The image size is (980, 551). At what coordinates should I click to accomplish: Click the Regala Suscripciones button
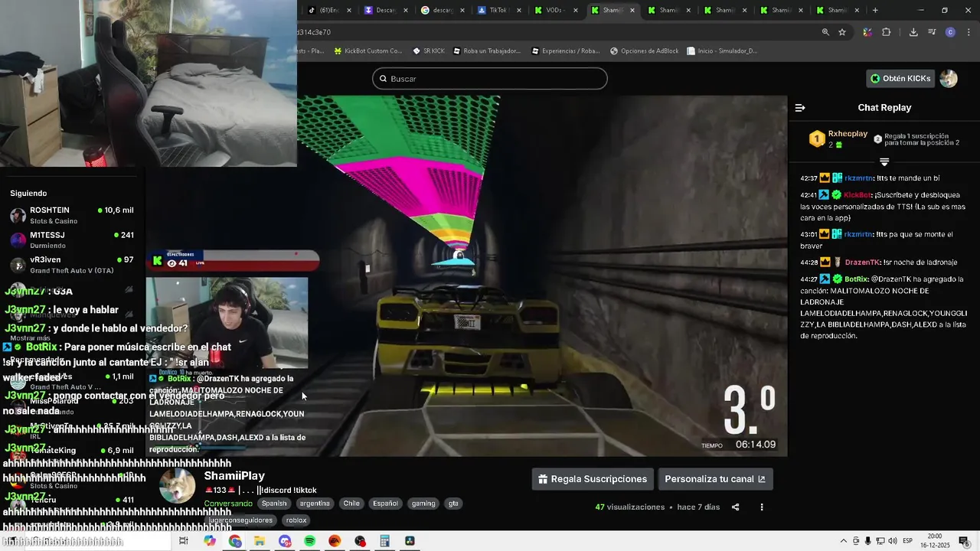593,479
